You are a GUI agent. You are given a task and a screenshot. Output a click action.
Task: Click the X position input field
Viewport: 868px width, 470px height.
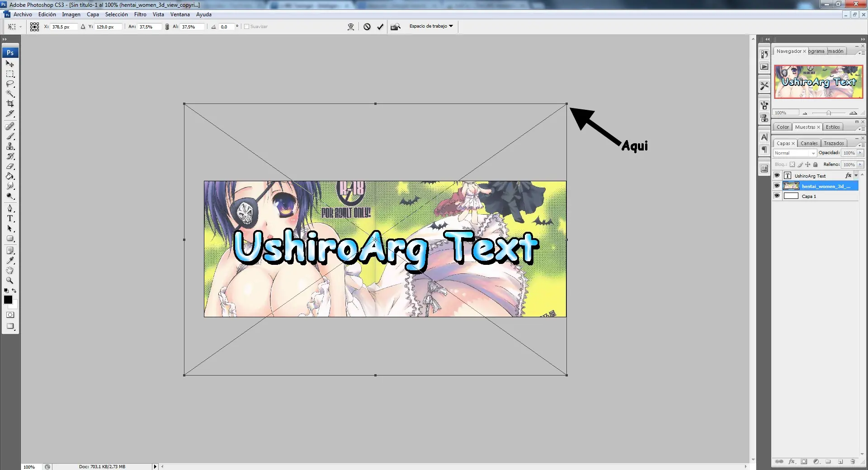click(x=64, y=27)
